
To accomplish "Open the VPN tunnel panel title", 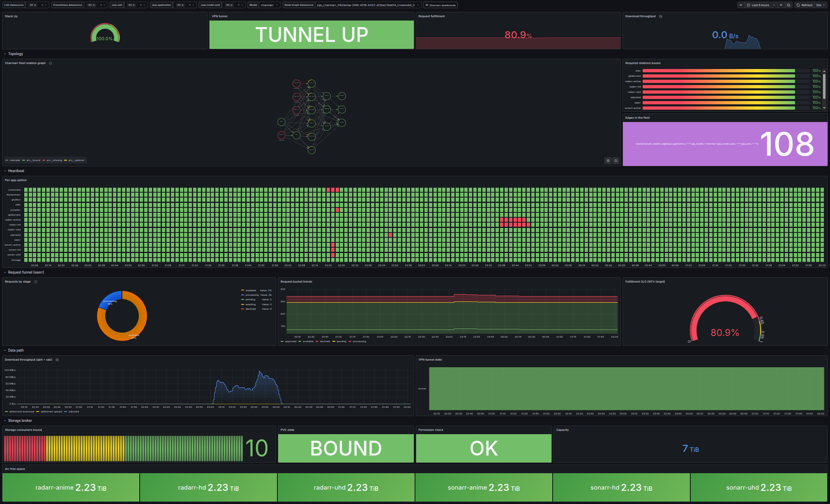I will 219,16.
